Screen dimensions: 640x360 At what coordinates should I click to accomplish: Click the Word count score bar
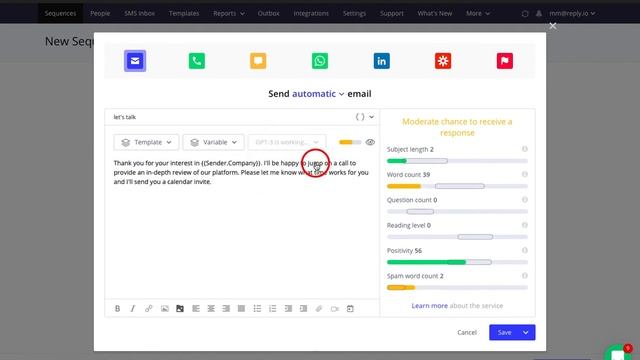point(457,186)
